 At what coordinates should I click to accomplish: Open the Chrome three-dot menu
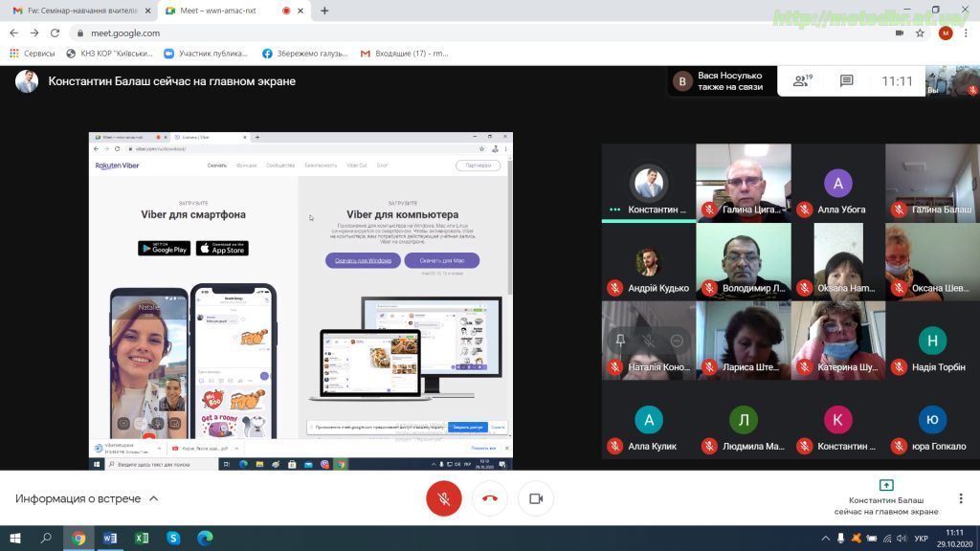(967, 33)
